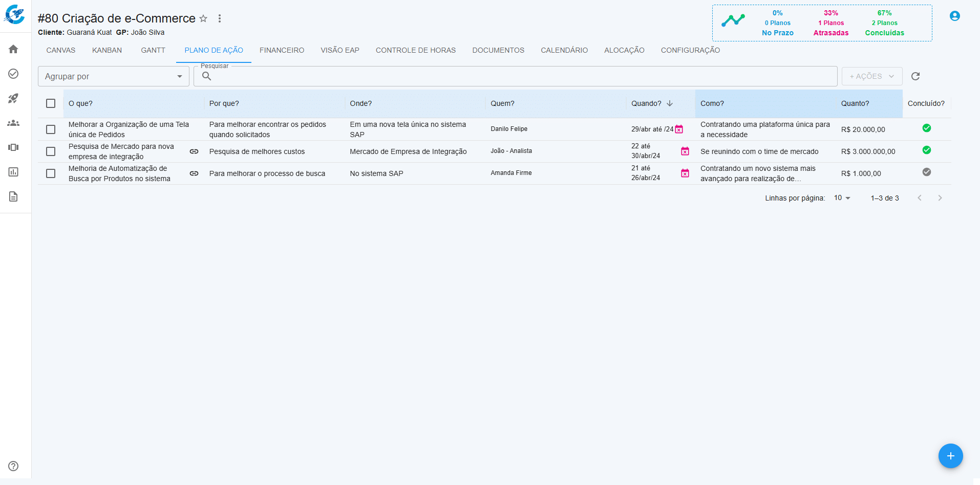Open the Visão EAP tab

(x=340, y=50)
